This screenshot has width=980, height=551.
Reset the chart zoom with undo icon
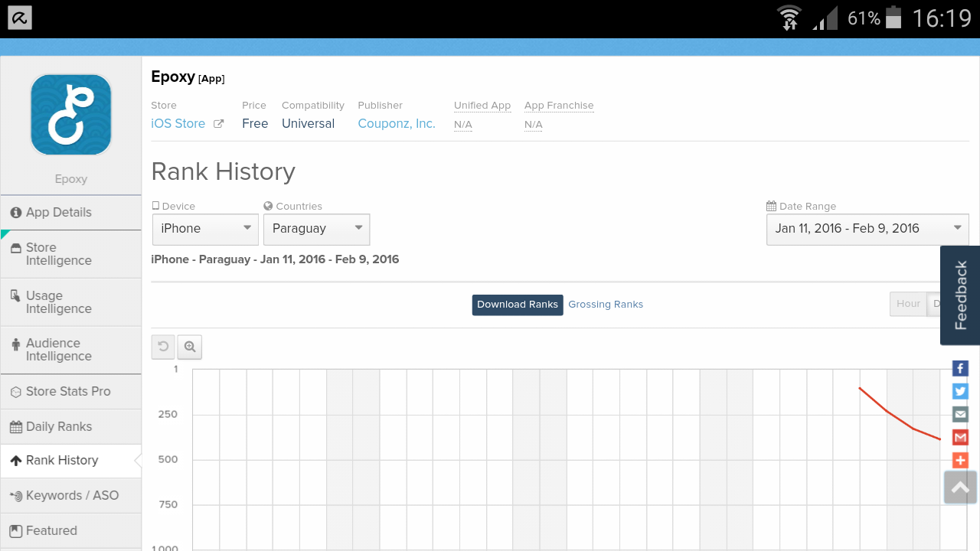coord(163,347)
